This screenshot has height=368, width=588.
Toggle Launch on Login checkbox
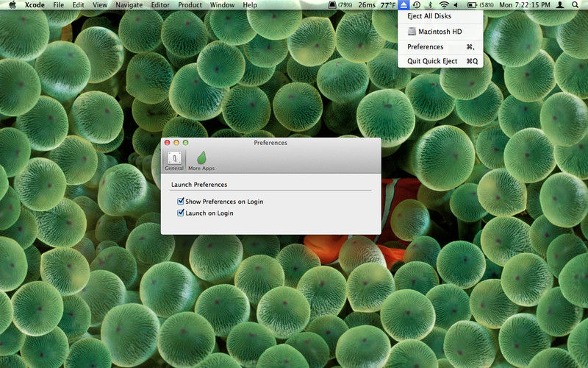coord(181,213)
